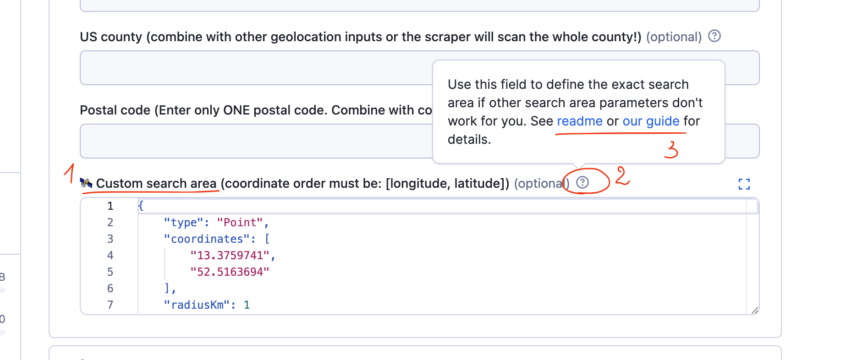Click the circled question mark beside Custom search area
868x360 pixels.
click(x=583, y=182)
